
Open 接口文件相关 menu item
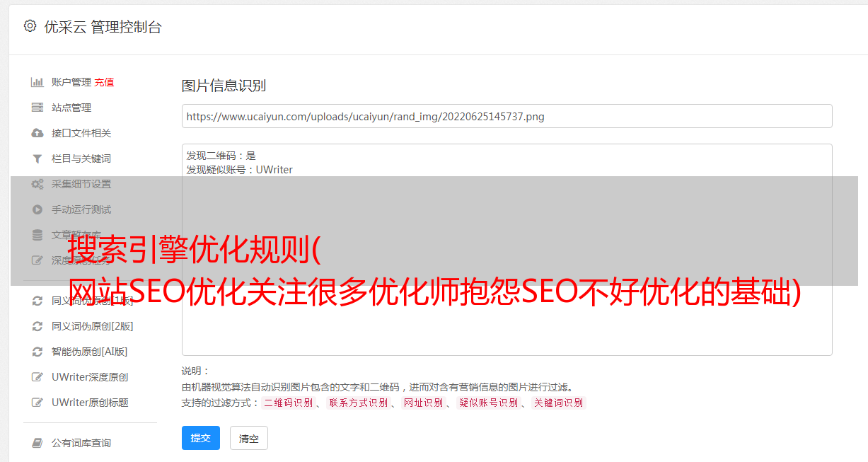(81, 133)
